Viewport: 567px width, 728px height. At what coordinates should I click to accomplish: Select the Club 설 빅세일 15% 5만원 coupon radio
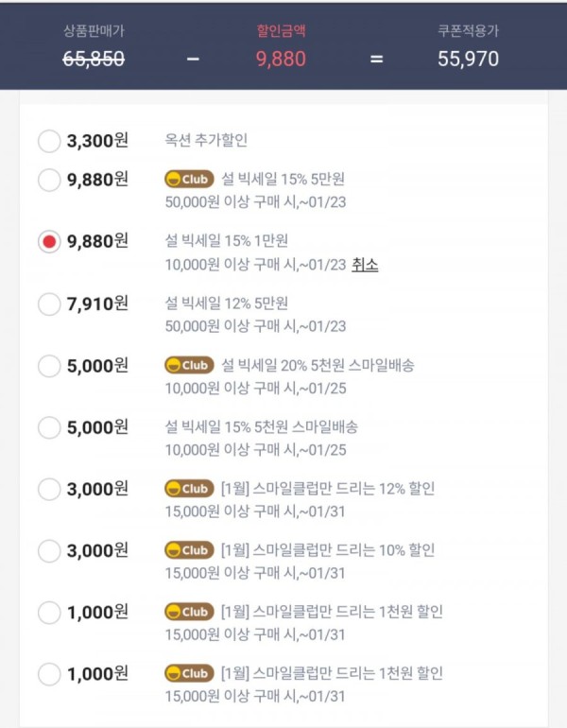pos(49,181)
